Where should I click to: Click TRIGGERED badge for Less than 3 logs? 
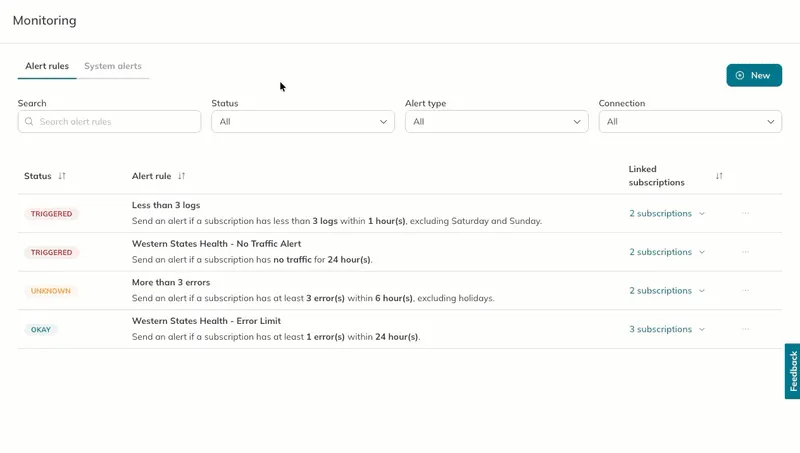(x=52, y=214)
